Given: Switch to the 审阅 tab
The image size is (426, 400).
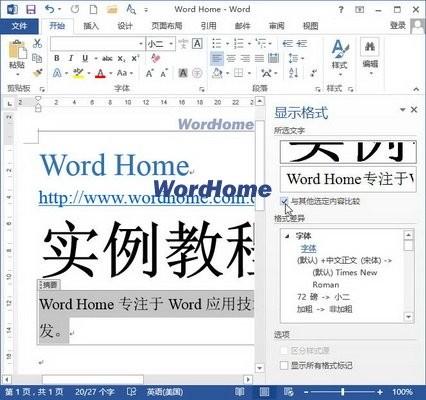Looking at the screenshot, I should pos(277,26).
